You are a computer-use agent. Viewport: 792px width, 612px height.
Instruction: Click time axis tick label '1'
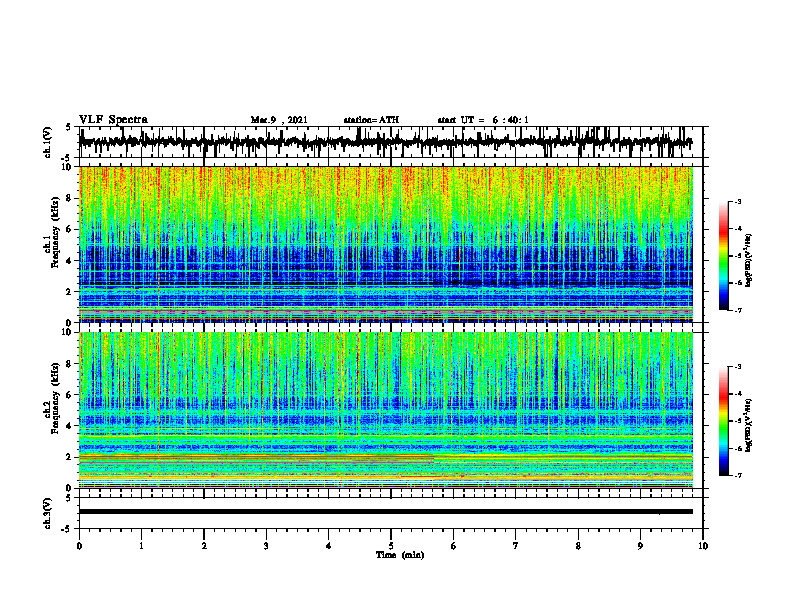click(141, 546)
